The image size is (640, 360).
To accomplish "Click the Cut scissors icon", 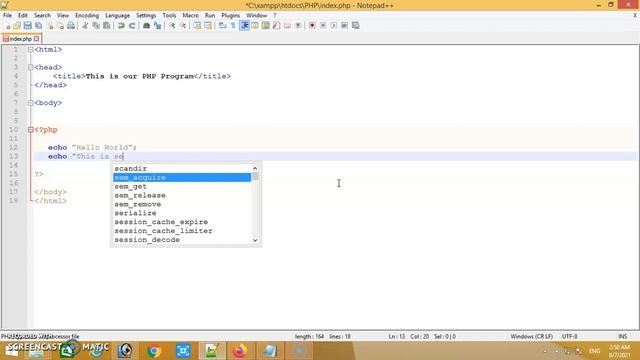I will coord(85,25).
